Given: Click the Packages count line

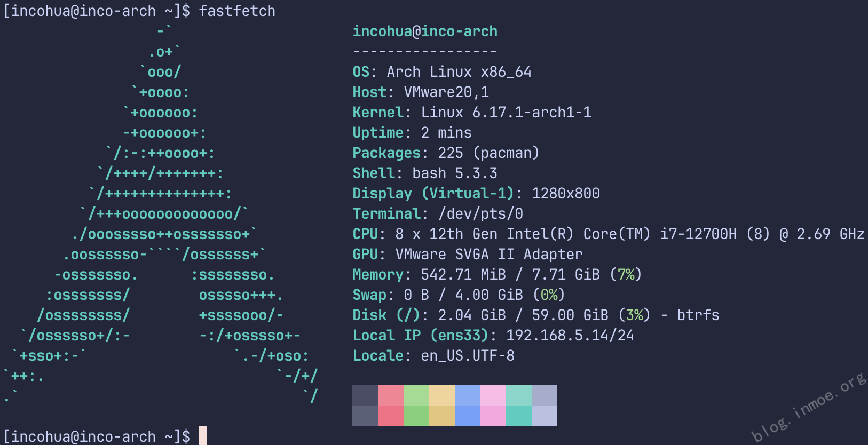Looking at the screenshot, I should click(x=446, y=153).
